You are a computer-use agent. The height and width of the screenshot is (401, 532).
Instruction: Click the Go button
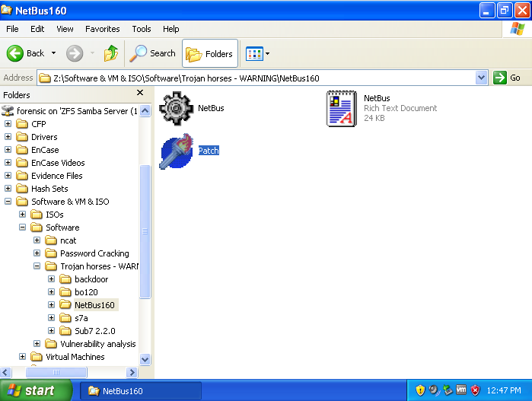click(507, 78)
